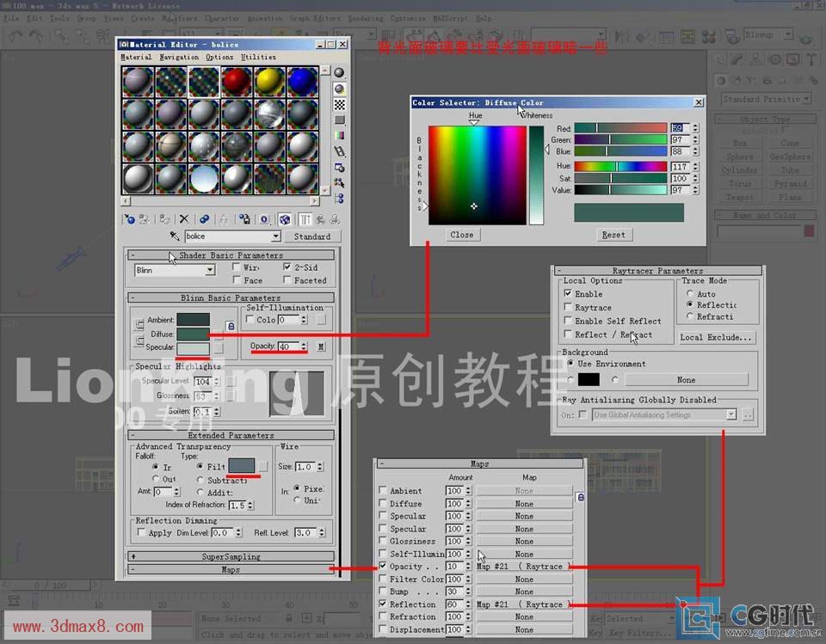Collapse the Extended Parameters rollout
Screen dimensions: 826x644
[231, 435]
